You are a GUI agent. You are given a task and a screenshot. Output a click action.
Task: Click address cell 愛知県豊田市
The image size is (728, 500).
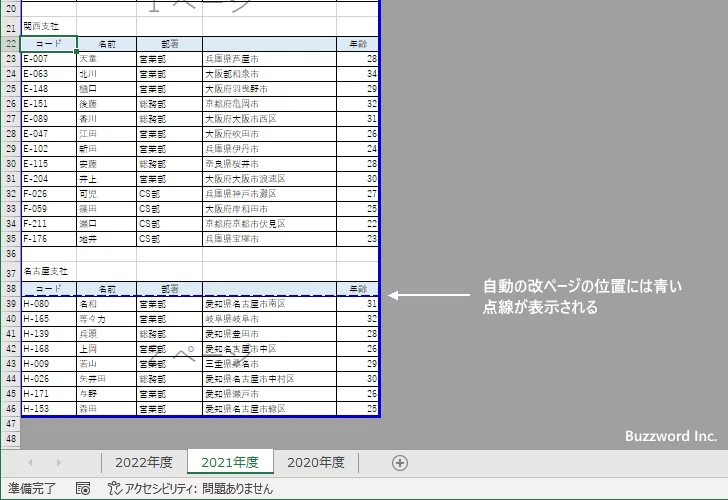click(269, 334)
